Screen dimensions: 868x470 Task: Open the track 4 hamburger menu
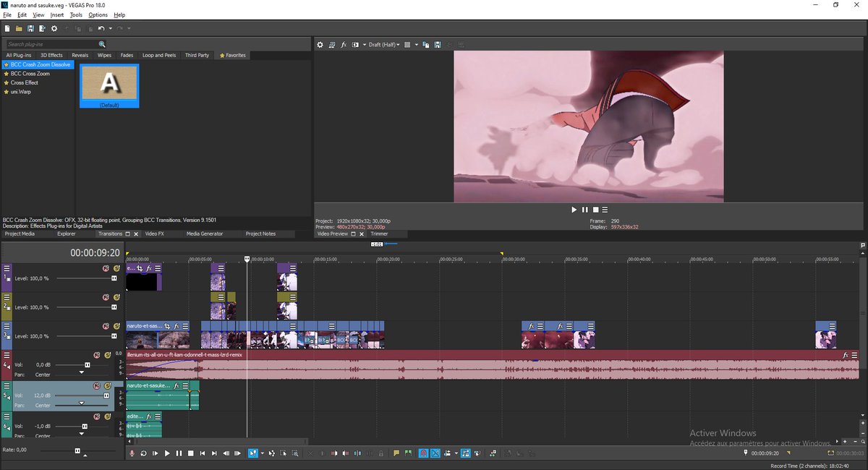tap(7, 356)
